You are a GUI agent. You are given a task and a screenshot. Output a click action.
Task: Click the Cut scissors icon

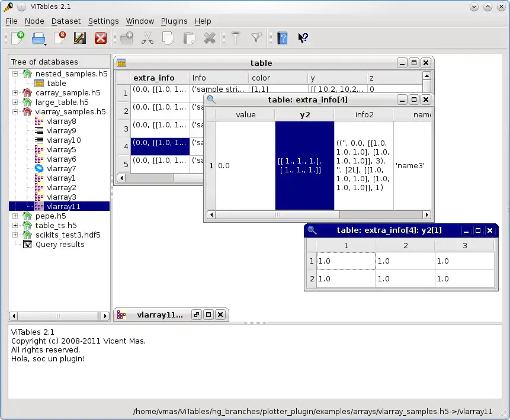[x=147, y=39]
